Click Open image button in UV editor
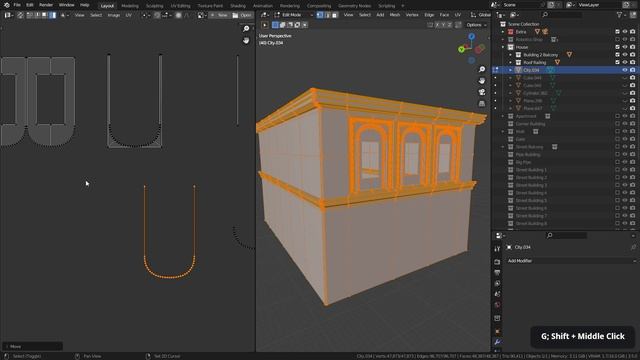This screenshot has height=360, width=640. coord(242,15)
